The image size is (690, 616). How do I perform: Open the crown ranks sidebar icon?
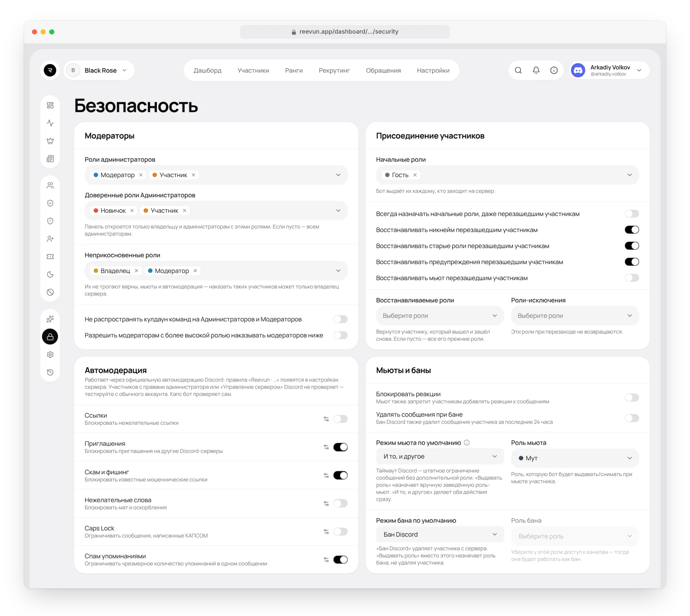coord(50,141)
